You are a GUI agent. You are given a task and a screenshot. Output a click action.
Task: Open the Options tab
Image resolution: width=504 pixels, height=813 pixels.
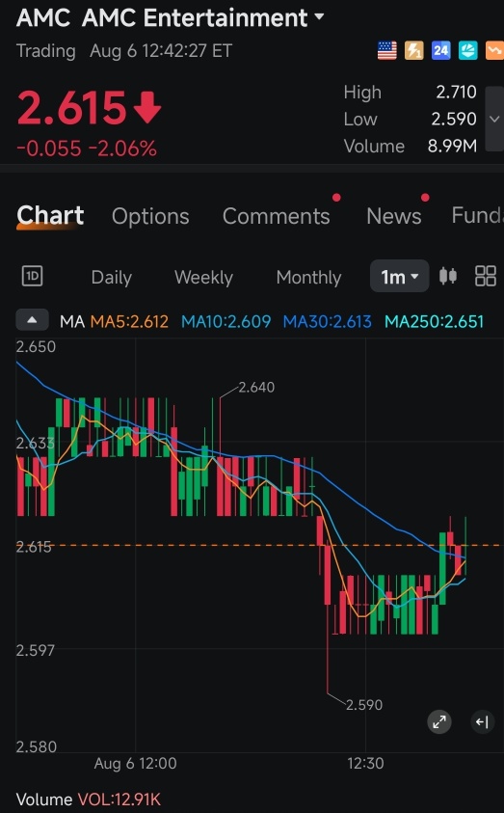(x=150, y=216)
